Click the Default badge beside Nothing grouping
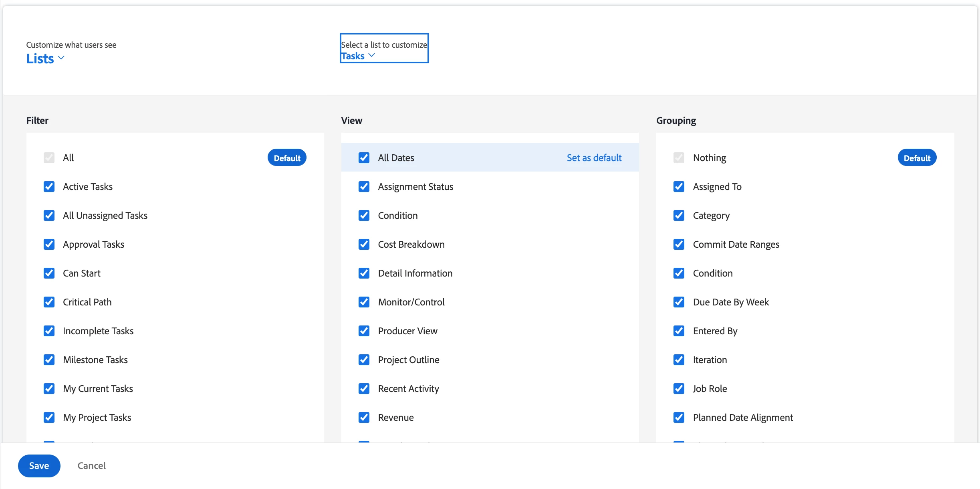This screenshot has width=980, height=489. (x=917, y=158)
